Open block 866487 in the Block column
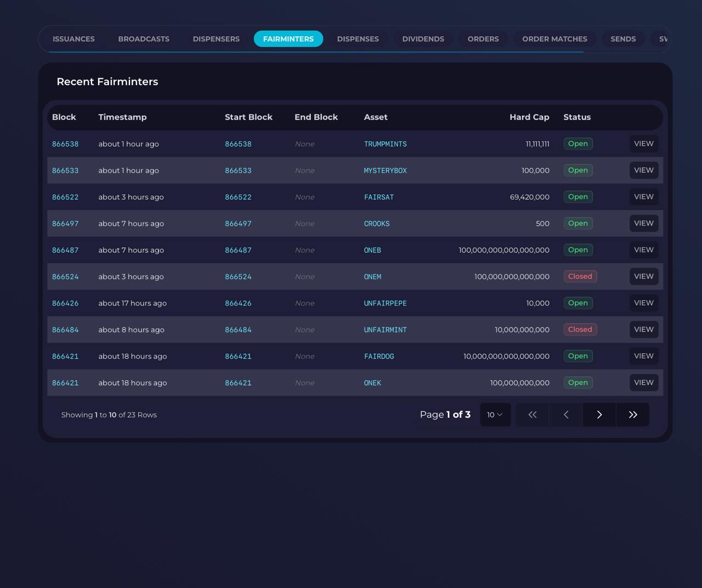 coord(65,250)
